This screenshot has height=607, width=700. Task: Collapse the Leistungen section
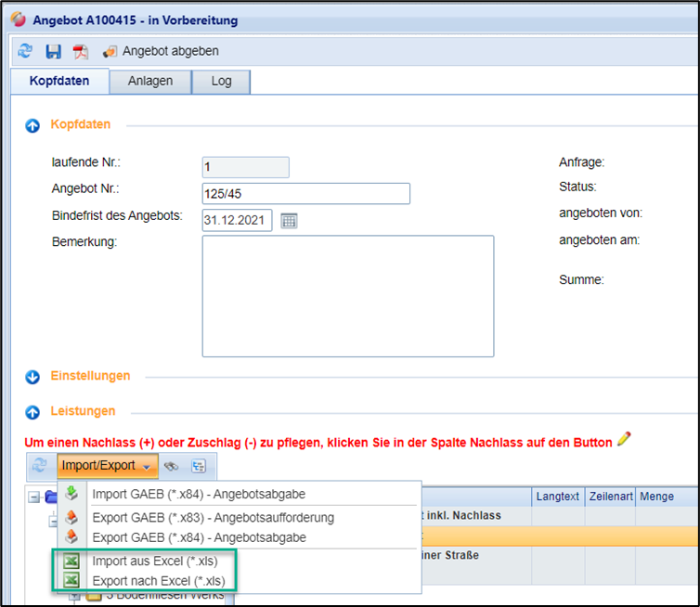33,411
